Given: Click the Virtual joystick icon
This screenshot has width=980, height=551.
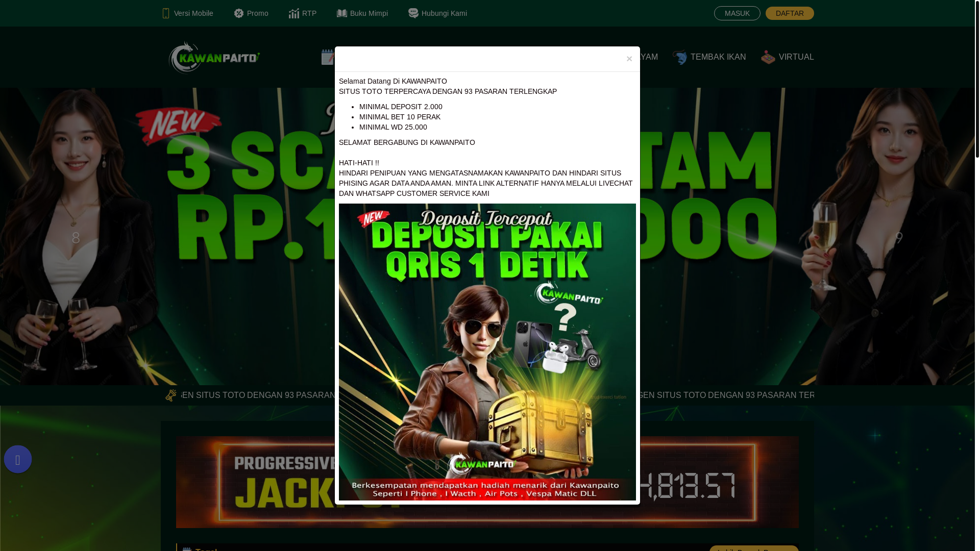Looking at the screenshot, I should (x=768, y=57).
